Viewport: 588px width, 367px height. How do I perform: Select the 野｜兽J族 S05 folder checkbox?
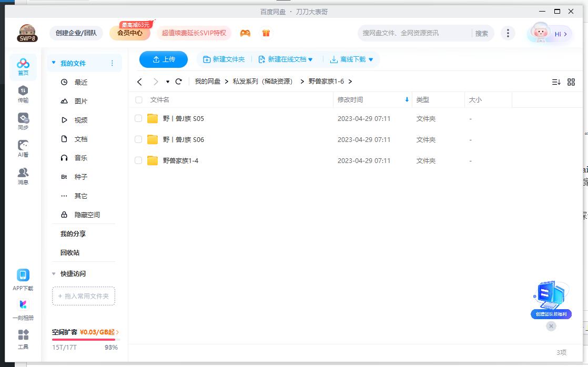coord(138,118)
